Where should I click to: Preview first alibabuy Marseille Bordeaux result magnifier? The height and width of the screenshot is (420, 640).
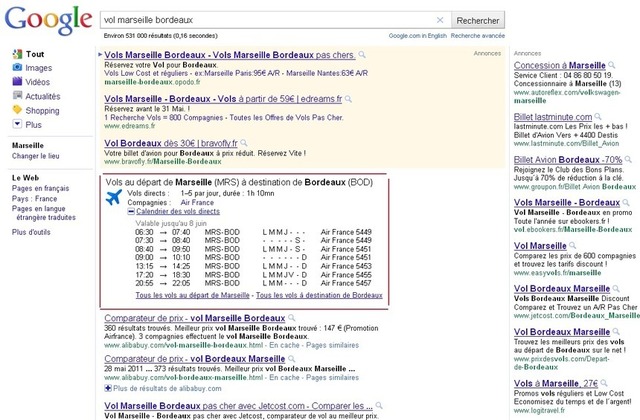tap(291, 318)
